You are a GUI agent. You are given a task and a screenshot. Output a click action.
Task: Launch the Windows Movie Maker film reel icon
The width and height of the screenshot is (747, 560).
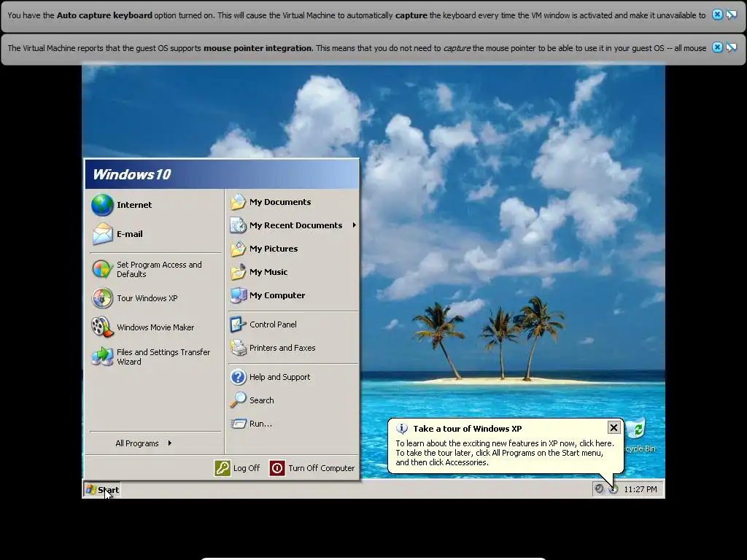[102, 327]
